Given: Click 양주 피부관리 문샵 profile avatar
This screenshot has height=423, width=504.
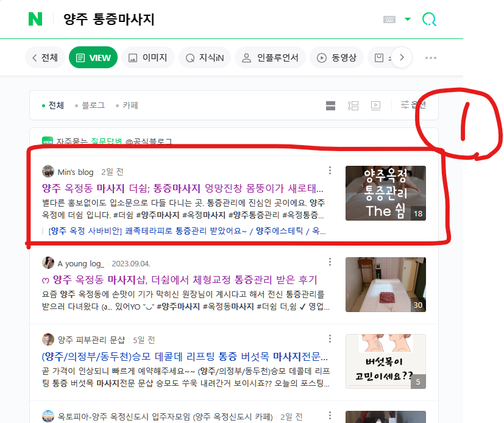Looking at the screenshot, I should click(48, 339).
